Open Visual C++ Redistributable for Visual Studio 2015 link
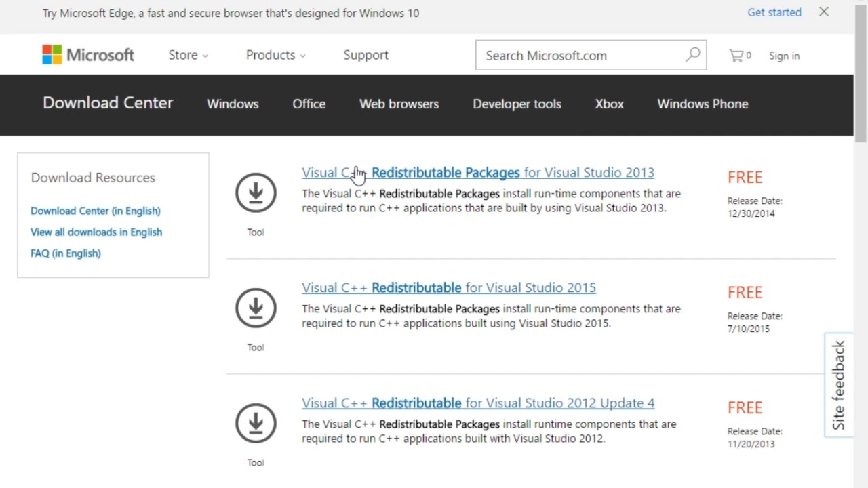Viewport: 868px width, 488px height. 449,288
